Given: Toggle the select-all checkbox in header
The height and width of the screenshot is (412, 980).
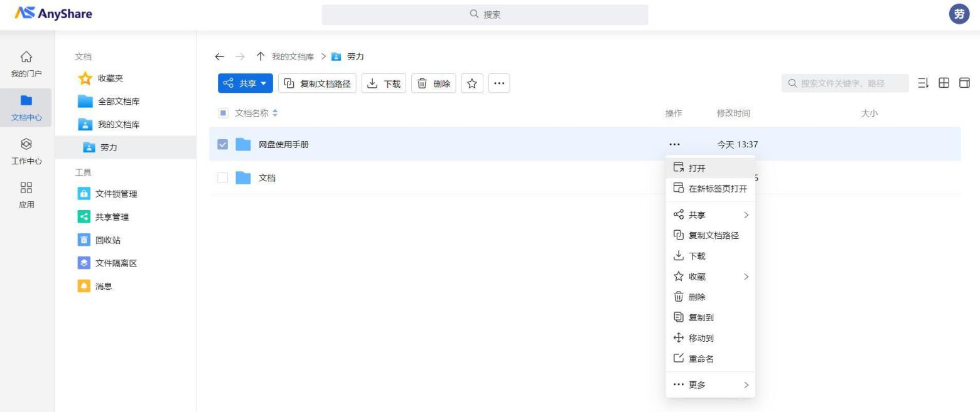Looking at the screenshot, I should pyautogui.click(x=222, y=114).
